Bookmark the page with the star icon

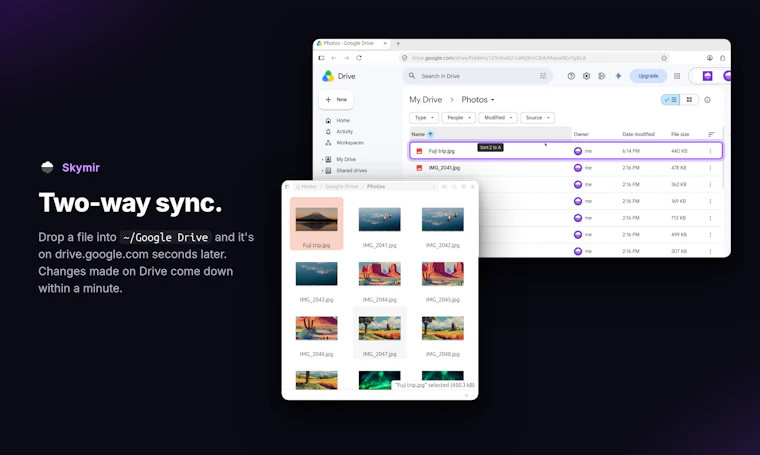pos(664,58)
